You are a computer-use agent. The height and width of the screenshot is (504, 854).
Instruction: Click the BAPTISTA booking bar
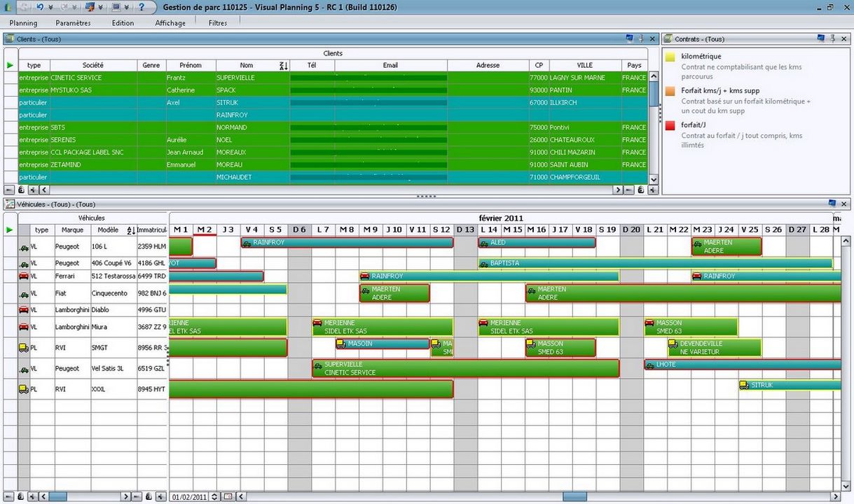[655, 263]
